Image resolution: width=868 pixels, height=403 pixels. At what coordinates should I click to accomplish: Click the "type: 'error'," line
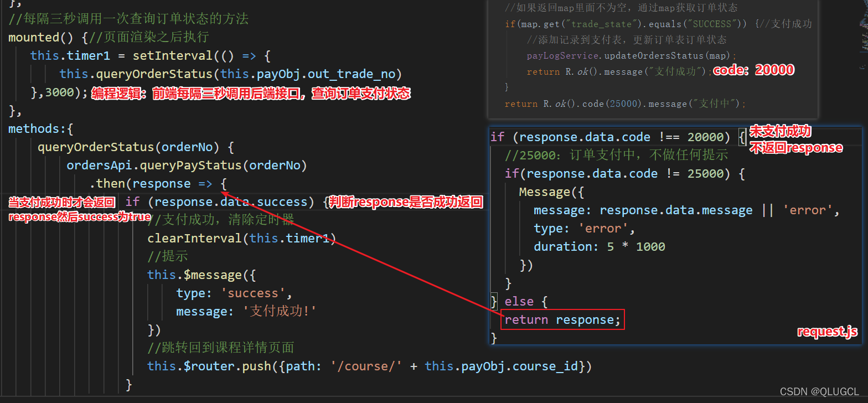pyautogui.click(x=585, y=228)
